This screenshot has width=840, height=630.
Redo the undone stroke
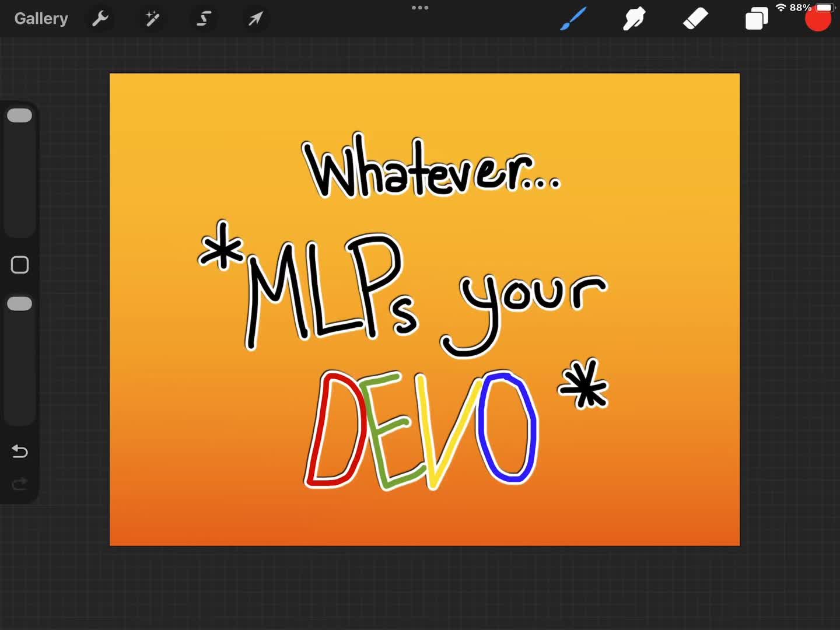[20, 484]
